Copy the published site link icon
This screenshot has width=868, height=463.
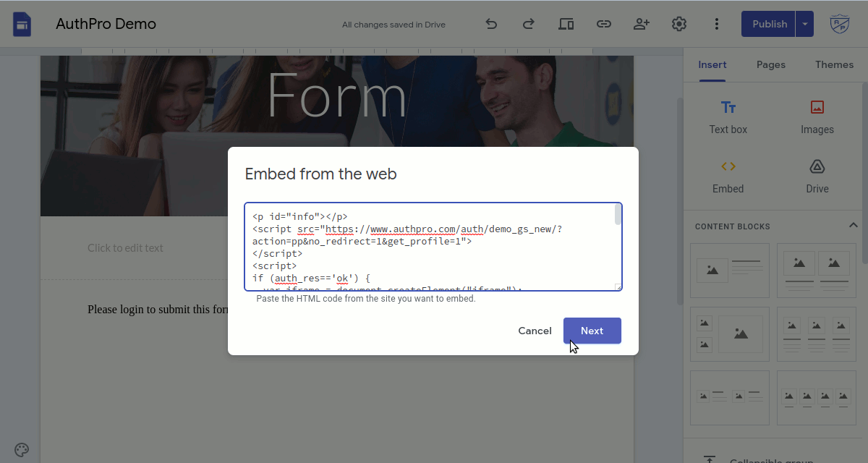click(x=604, y=24)
